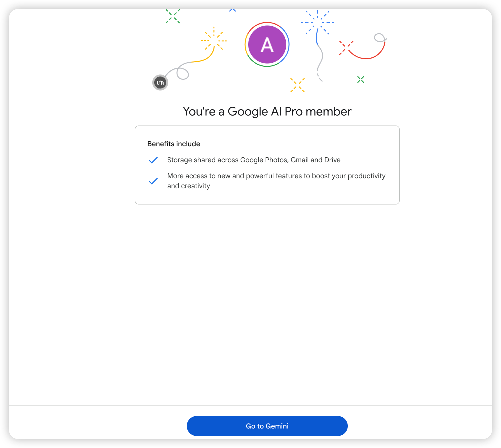Click the yellow dashed X sparkle below avatar
The width and height of the screenshot is (501, 448).
click(x=297, y=85)
